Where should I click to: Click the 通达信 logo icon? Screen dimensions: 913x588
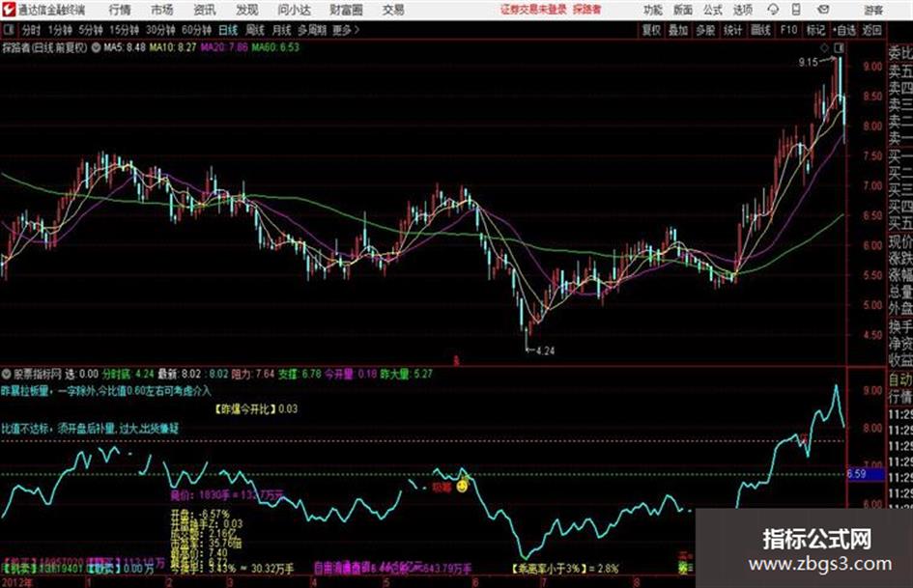coord(9,10)
